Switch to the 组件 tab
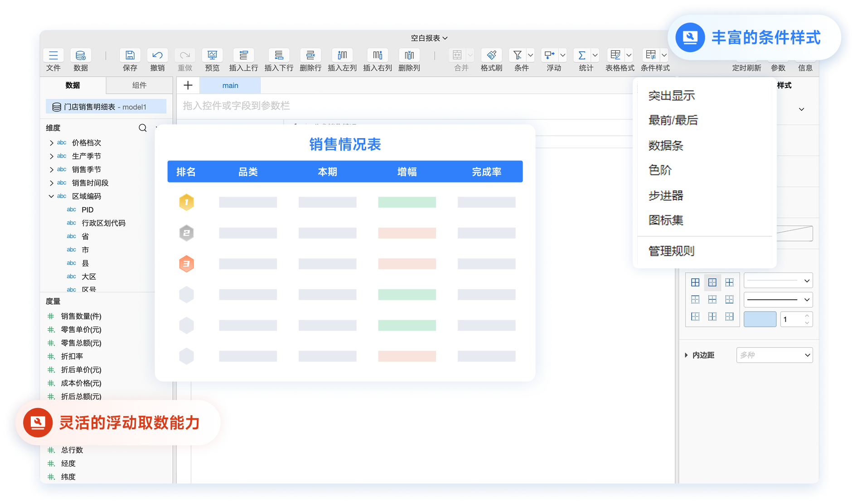The image size is (857, 504). (139, 85)
